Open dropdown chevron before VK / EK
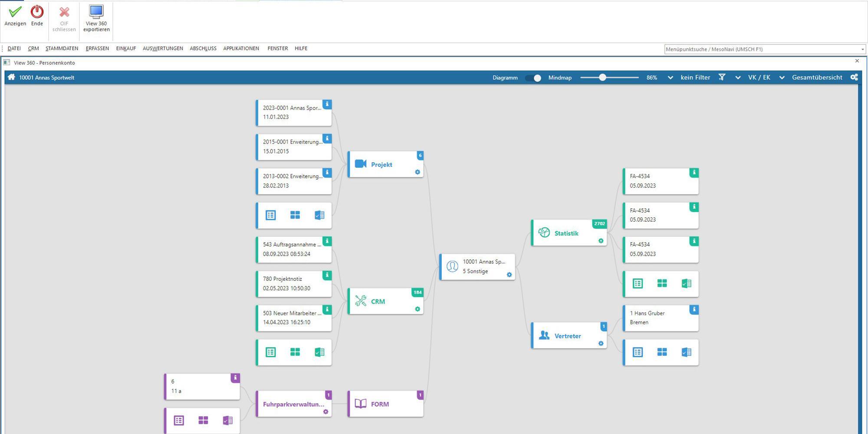The width and height of the screenshot is (868, 434). [738, 78]
